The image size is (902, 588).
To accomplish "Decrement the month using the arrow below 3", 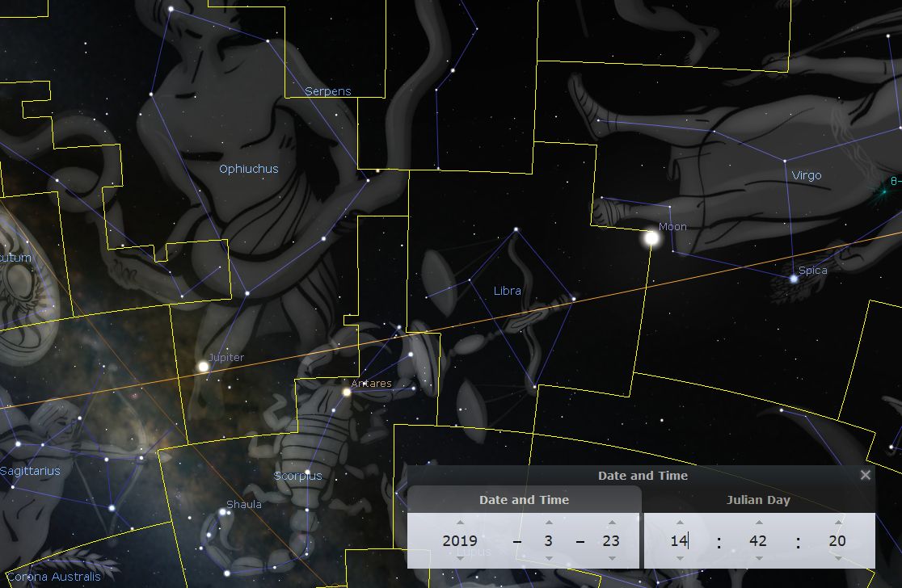I will coord(549,558).
